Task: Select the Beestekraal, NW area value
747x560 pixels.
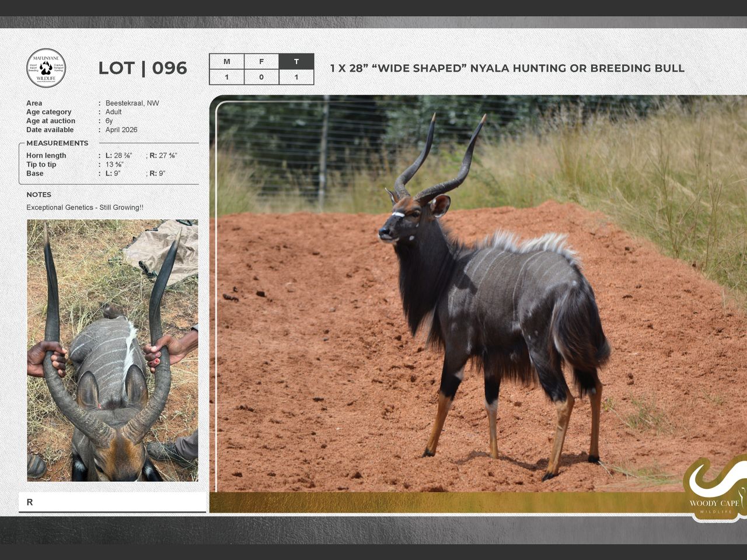Action: point(132,103)
